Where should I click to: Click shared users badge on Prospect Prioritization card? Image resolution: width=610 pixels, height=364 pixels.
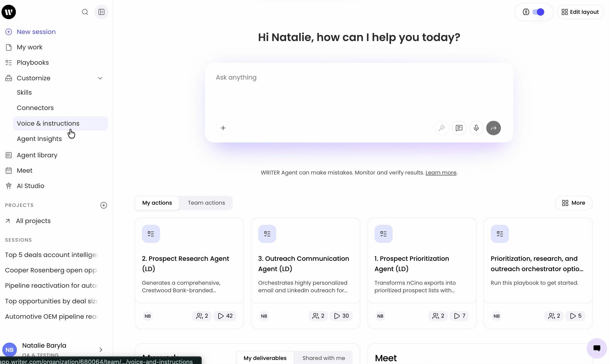(438, 316)
